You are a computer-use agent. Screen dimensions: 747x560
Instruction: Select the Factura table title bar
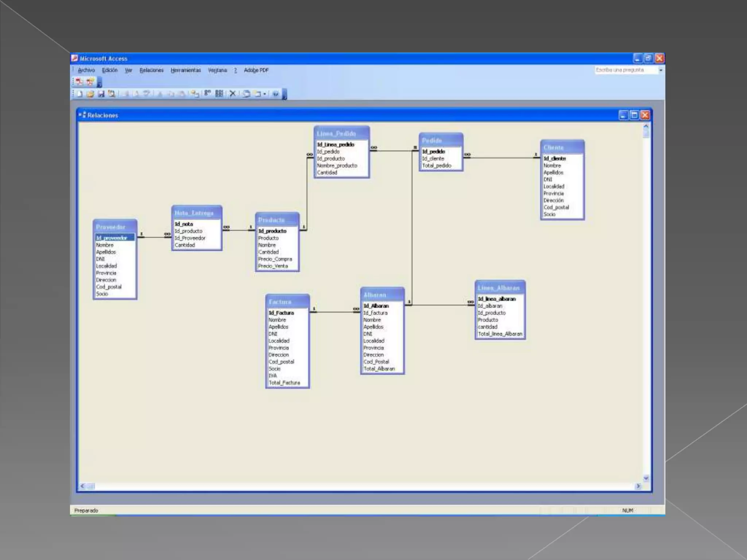point(287,302)
